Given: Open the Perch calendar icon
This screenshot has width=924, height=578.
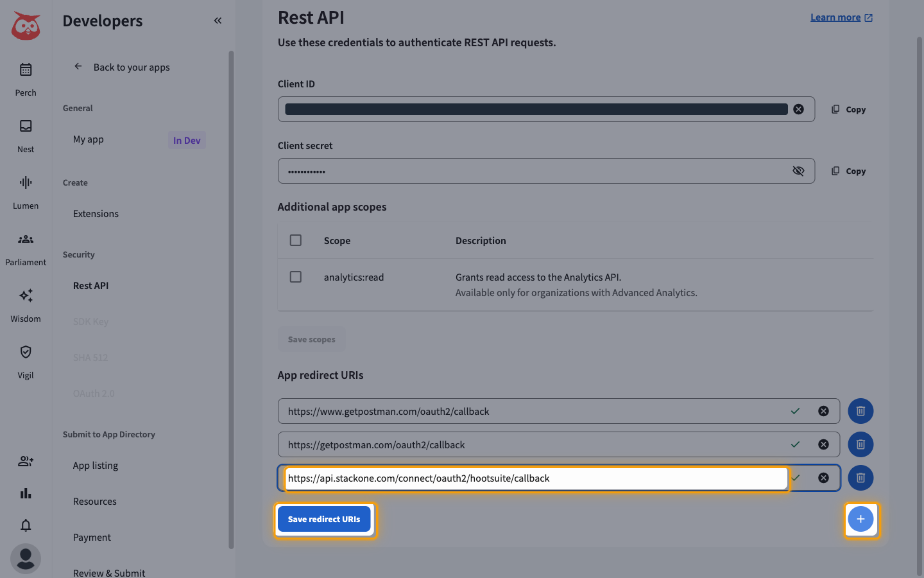Looking at the screenshot, I should coord(26,69).
